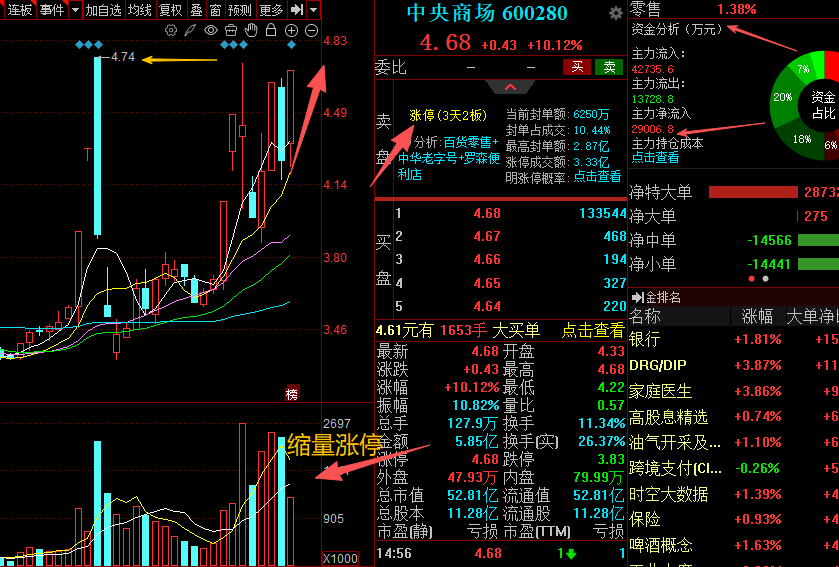Screen dimensions: 839x567
Task: Zoom out with the minus circle icon
Action: click(x=311, y=30)
